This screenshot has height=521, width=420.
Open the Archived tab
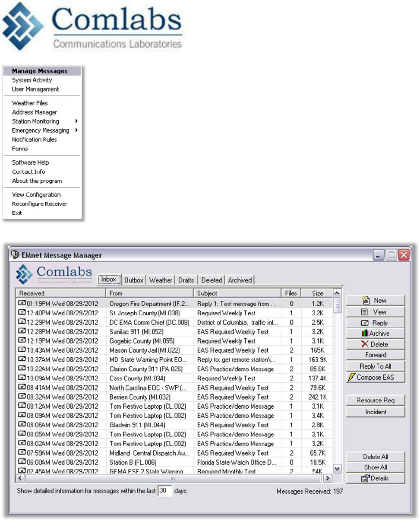pyautogui.click(x=240, y=280)
